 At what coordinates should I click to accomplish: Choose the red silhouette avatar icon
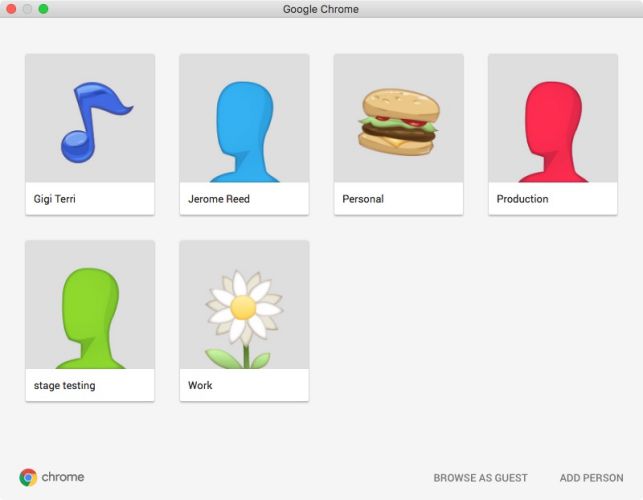pyautogui.click(x=553, y=131)
